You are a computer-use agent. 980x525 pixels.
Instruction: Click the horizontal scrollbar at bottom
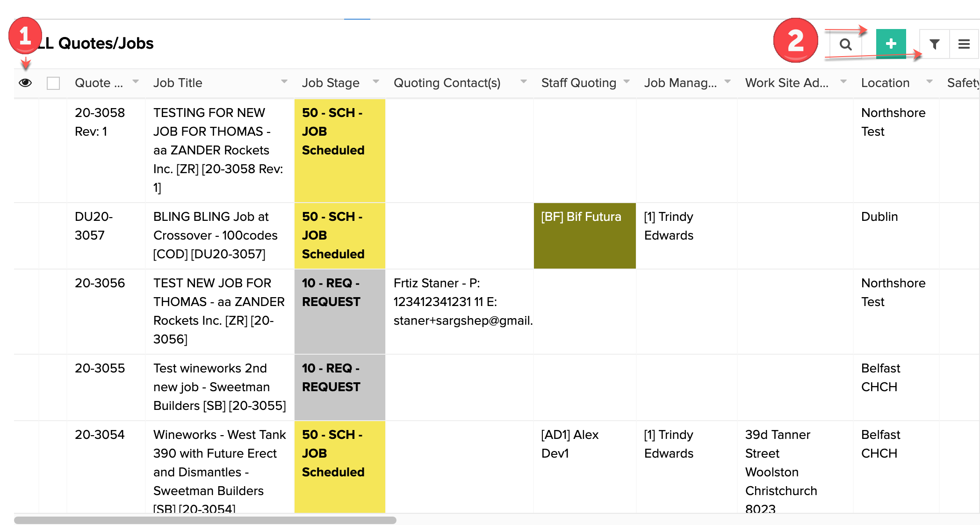(x=205, y=520)
